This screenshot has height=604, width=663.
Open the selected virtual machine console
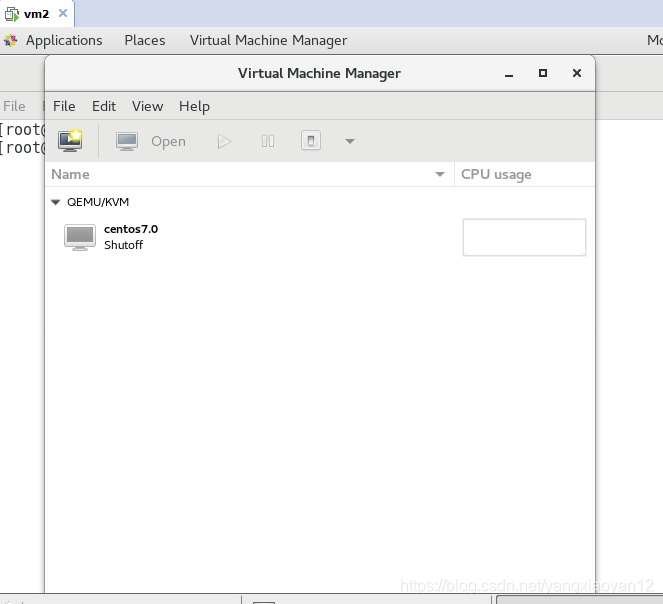168,141
